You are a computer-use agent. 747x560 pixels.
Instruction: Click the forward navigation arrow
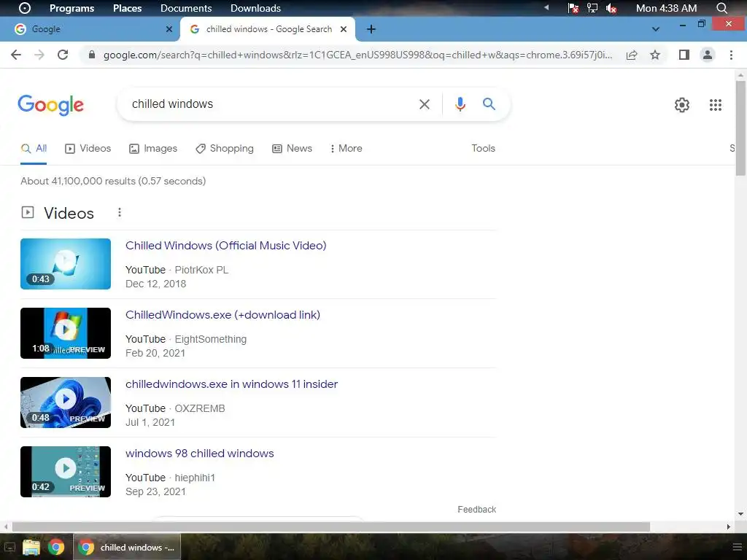click(39, 55)
